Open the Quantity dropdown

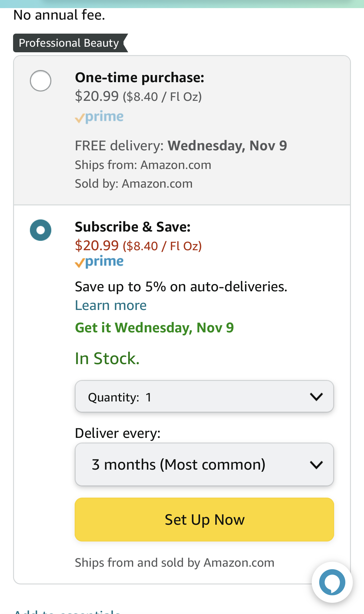tap(204, 396)
